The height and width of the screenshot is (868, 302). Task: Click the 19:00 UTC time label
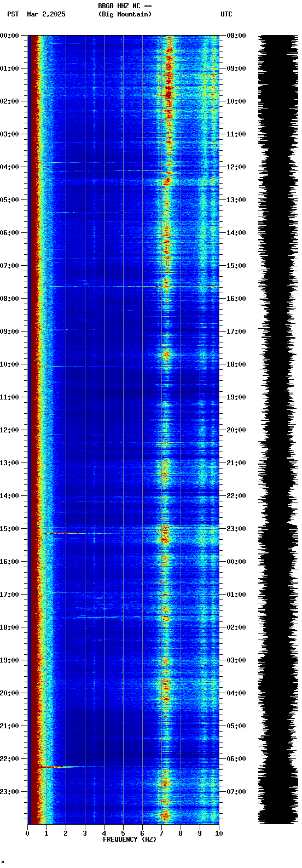pyautogui.click(x=236, y=397)
